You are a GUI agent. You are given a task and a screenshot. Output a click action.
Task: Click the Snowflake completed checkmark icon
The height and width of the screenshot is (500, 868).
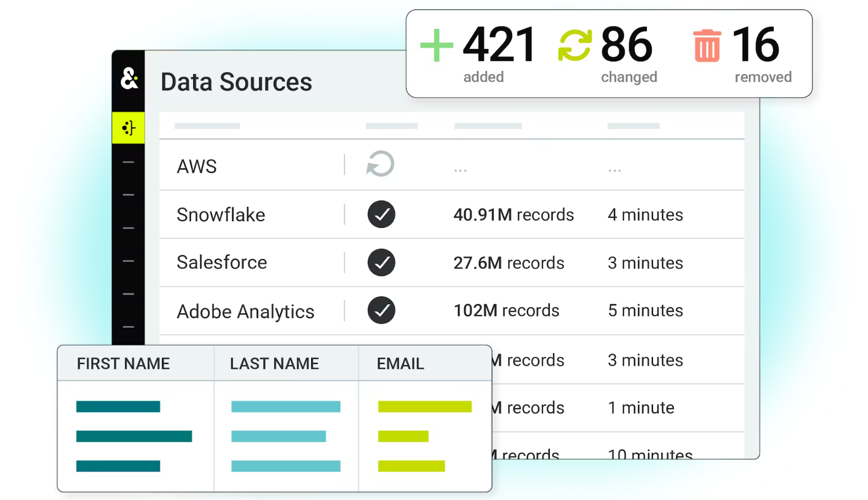coord(381,215)
